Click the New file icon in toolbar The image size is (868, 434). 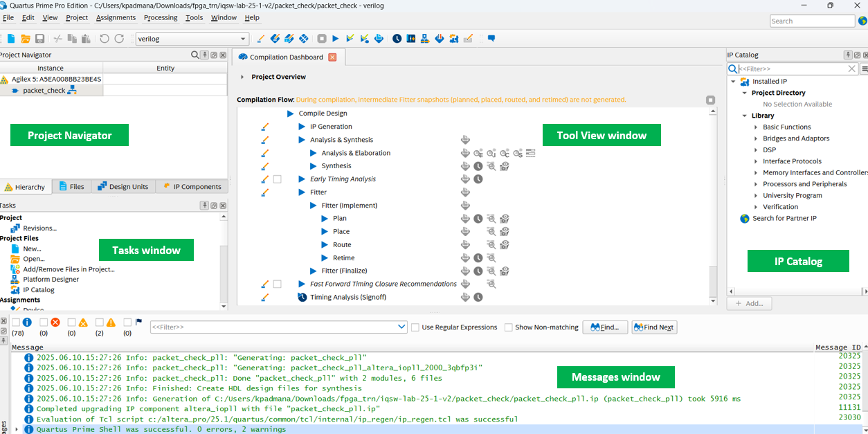click(x=11, y=39)
